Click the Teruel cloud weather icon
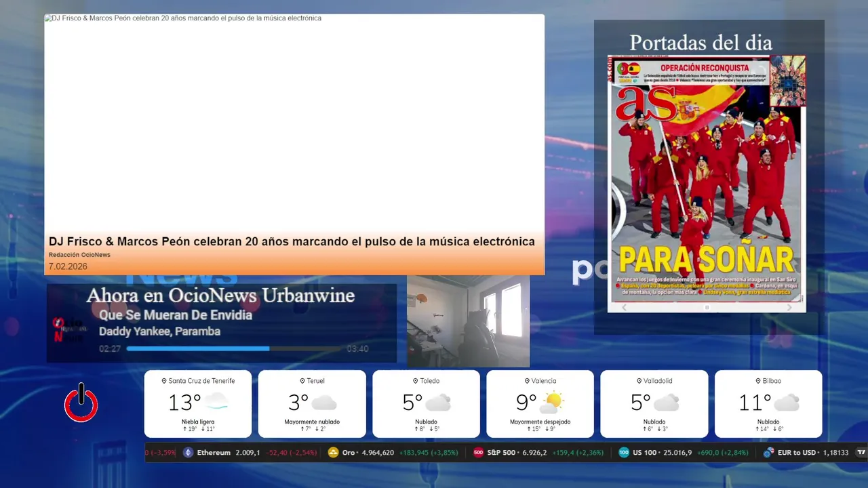 point(324,403)
